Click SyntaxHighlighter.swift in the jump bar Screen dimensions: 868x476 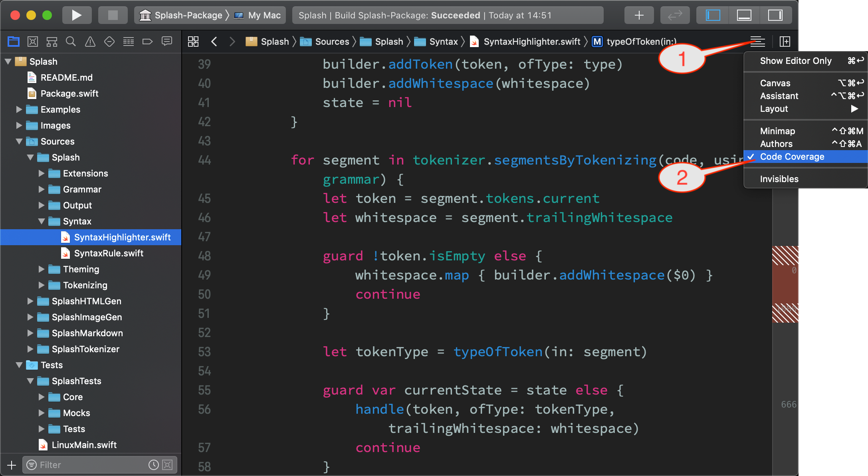(x=525, y=42)
